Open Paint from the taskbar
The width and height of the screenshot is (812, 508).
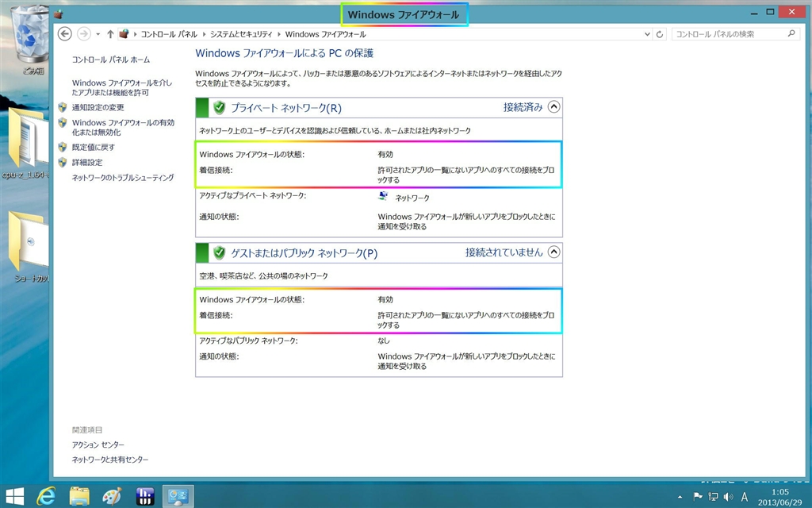point(112,496)
